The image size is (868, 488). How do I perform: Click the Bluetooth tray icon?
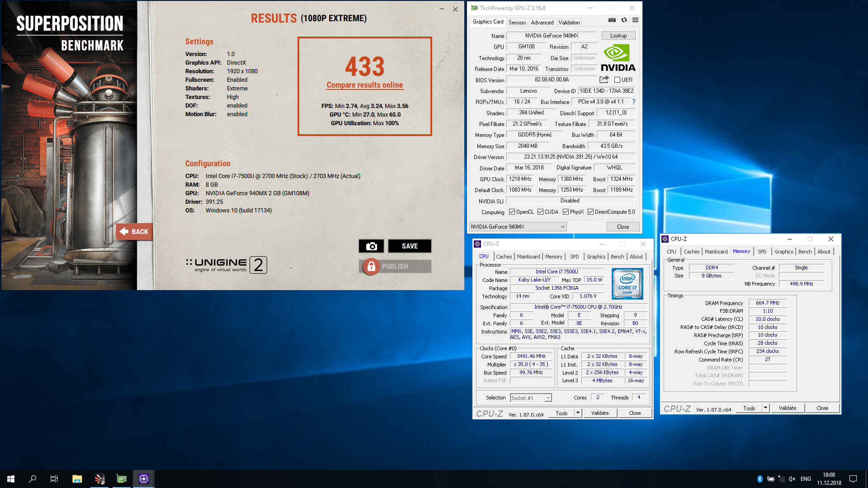(x=760, y=479)
